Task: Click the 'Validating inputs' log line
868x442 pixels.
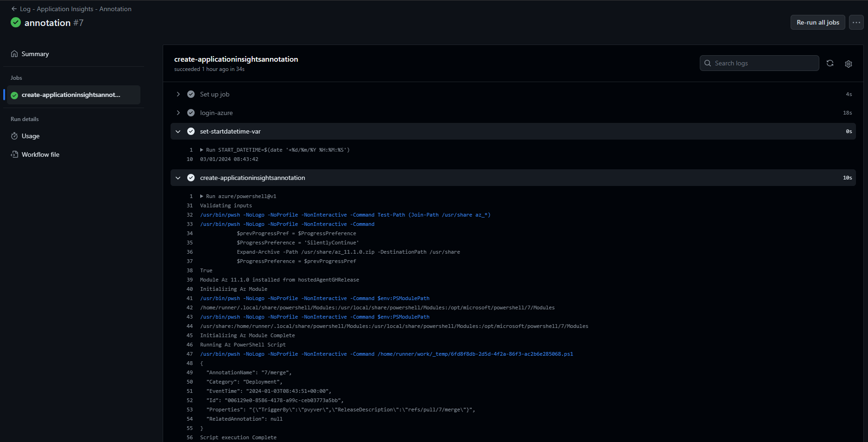Action: click(226, 205)
